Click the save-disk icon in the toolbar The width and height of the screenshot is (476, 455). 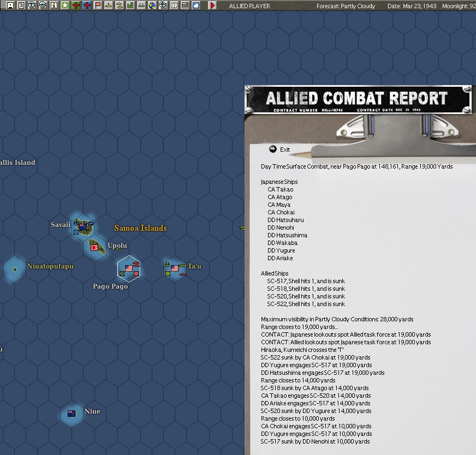tap(10, 5)
